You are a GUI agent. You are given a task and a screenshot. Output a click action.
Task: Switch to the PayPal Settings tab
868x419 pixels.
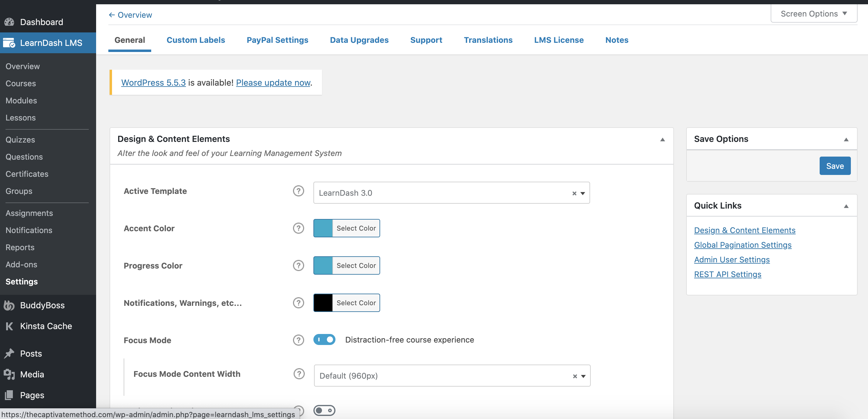[277, 40]
